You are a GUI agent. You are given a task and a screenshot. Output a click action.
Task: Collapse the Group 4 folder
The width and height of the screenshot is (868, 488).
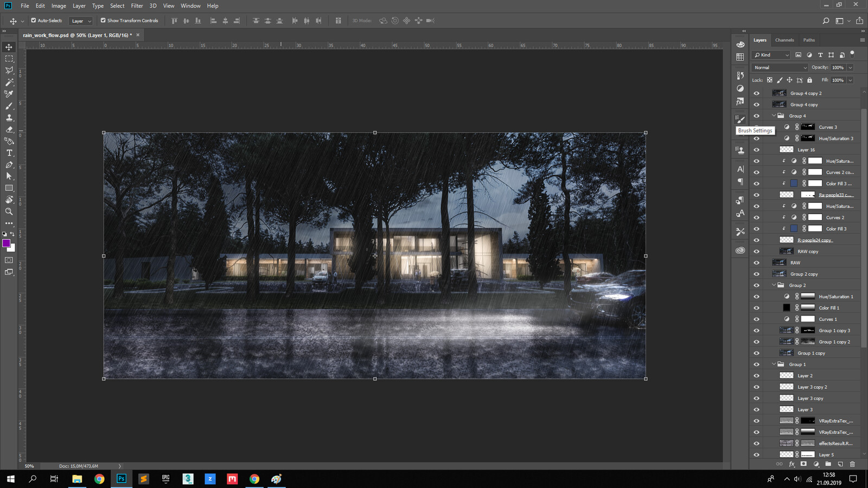[774, 115]
